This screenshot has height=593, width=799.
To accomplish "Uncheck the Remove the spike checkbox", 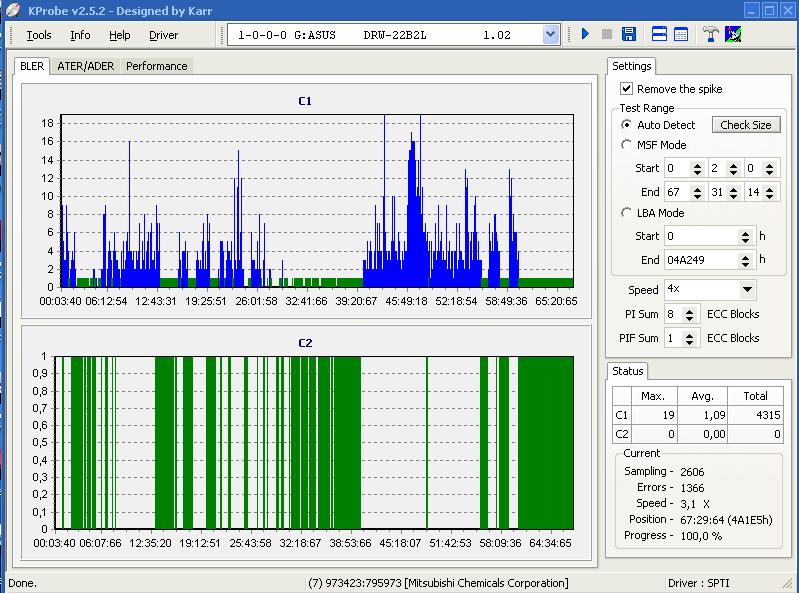I will coord(627,89).
